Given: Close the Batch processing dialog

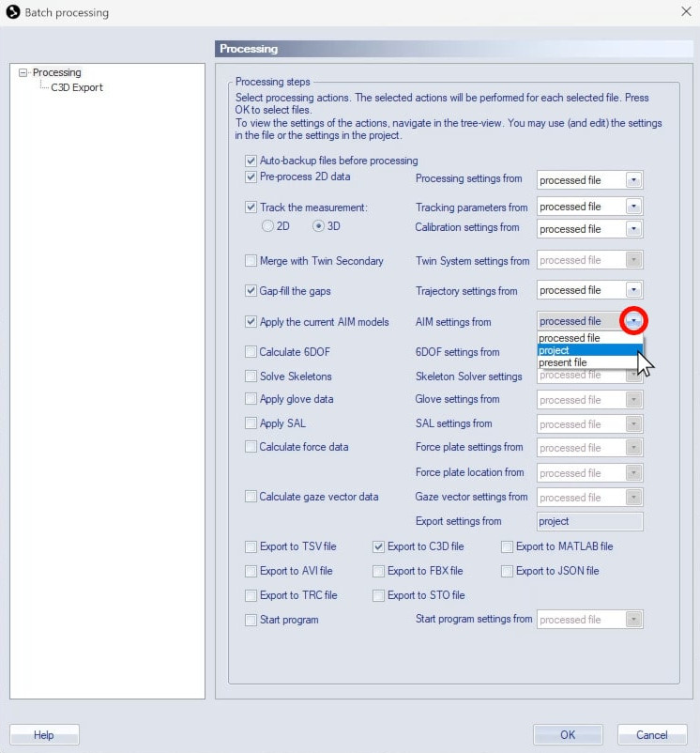Looking at the screenshot, I should 684,12.
